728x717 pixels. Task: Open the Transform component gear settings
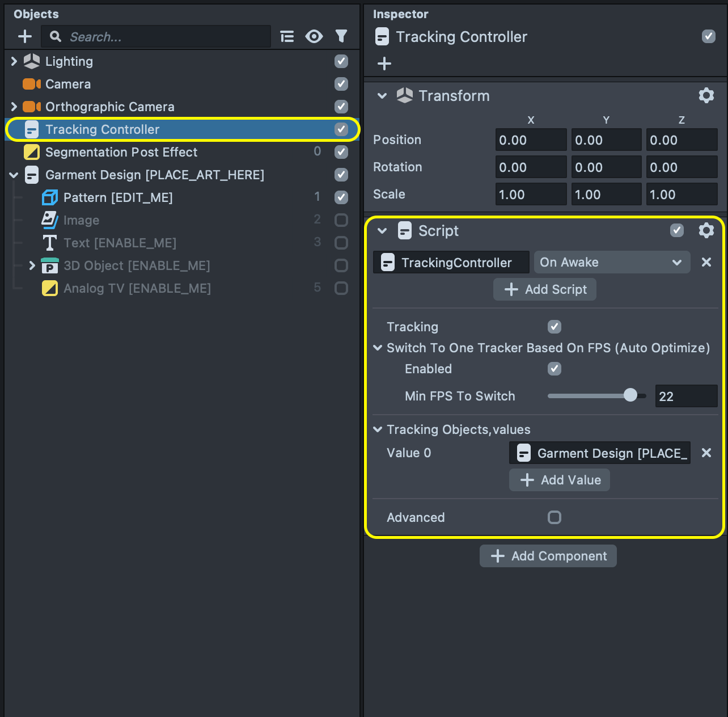[706, 95]
